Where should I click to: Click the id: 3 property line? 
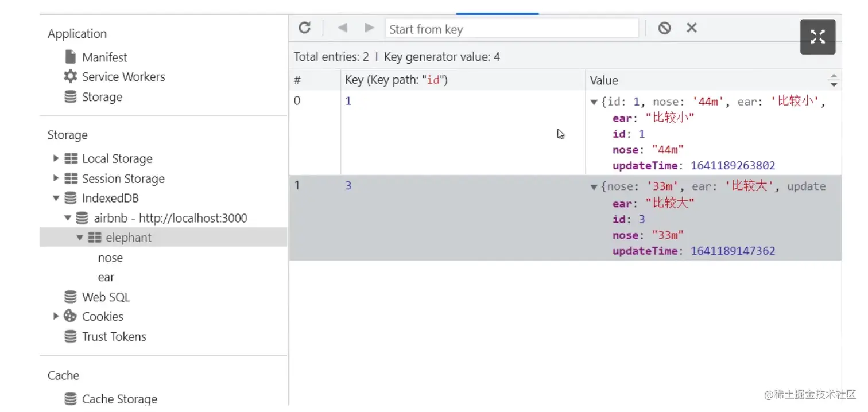pyautogui.click(x=629, y=219)
